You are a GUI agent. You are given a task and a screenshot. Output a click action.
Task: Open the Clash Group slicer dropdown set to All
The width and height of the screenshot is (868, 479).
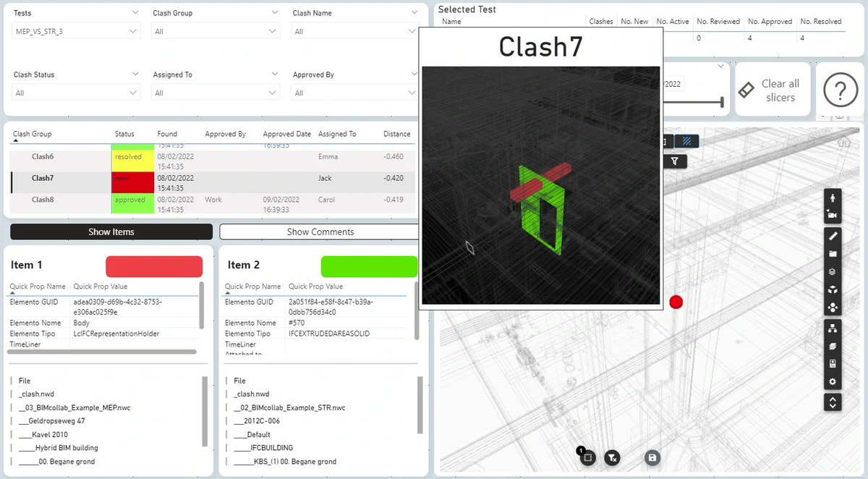tap(216, 31)
